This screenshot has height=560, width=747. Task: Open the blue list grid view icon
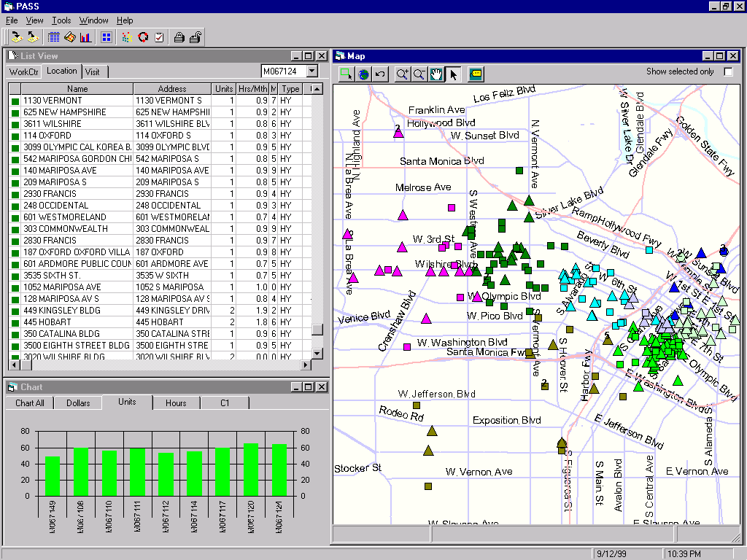(54, 37)
